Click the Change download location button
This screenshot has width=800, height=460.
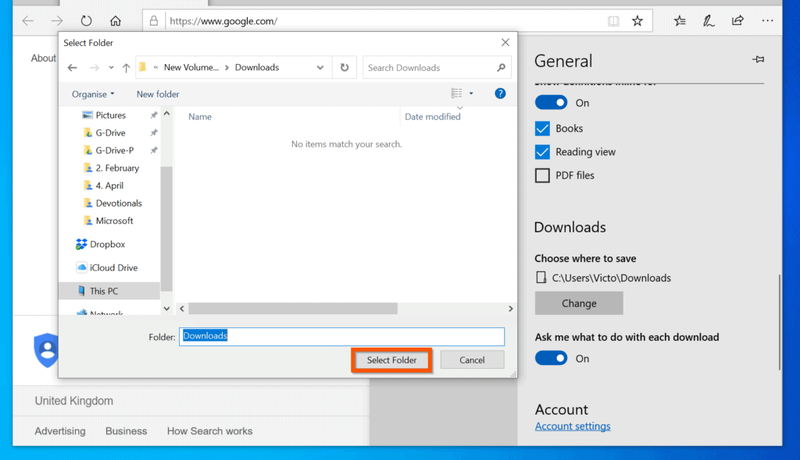pyautogui.click(x=579, y=303)
